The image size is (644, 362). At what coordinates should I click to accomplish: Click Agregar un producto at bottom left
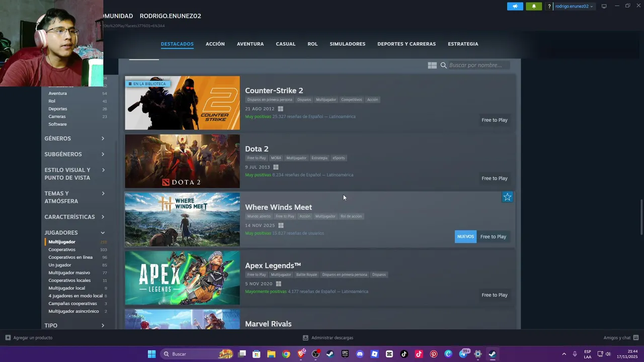pos(29,338)
